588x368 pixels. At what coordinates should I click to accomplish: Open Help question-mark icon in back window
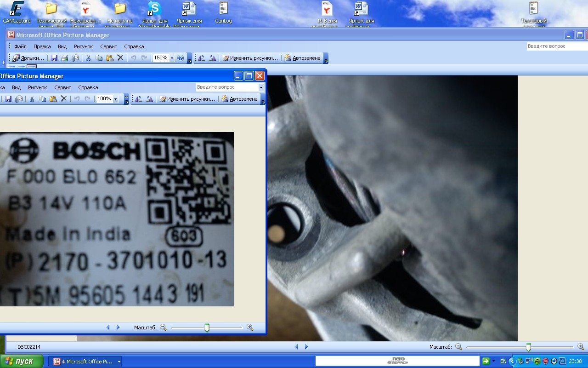pyautogui.click(x=181, y=58)
